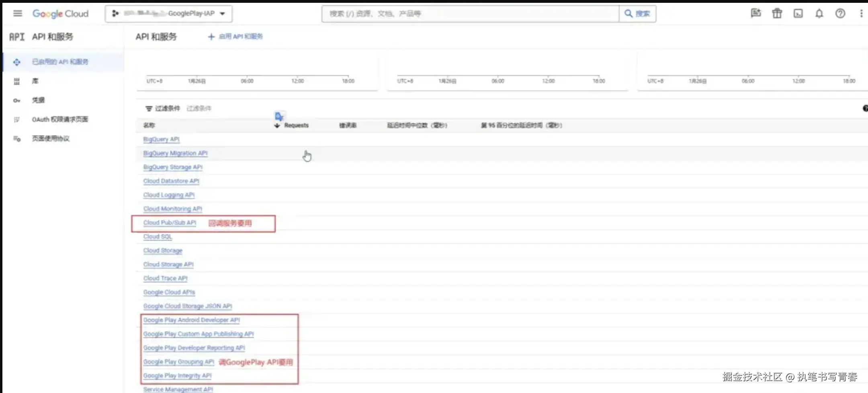This screenshot has height=393, width=868.
Task: Click the help icon at the table's right edge
Action: click(865, 108)
